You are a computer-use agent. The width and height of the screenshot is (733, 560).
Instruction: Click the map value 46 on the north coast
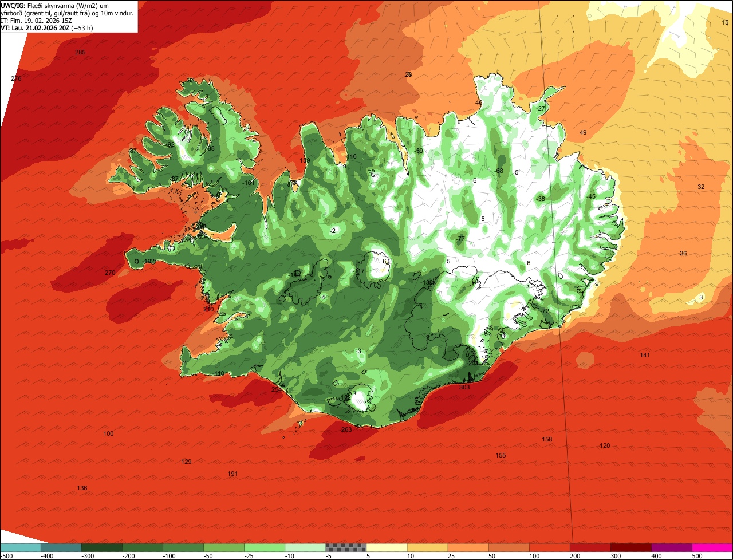[479, 103]
